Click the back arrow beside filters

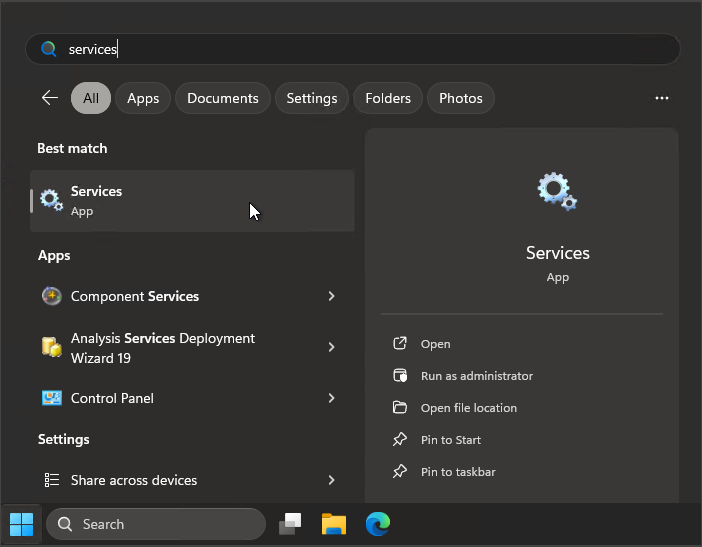pyautogui.click(x=50, y=98)
